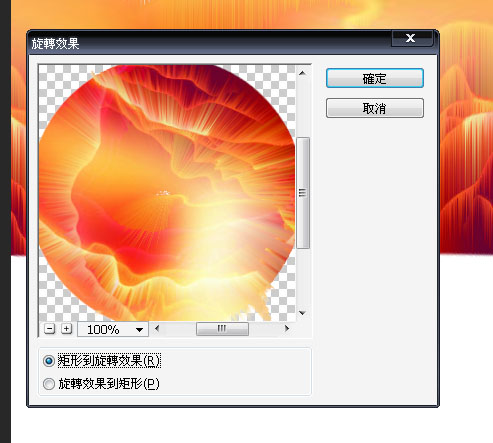
Task: Zoom in the preview with plus icon
Action: (x=67, y=329)
